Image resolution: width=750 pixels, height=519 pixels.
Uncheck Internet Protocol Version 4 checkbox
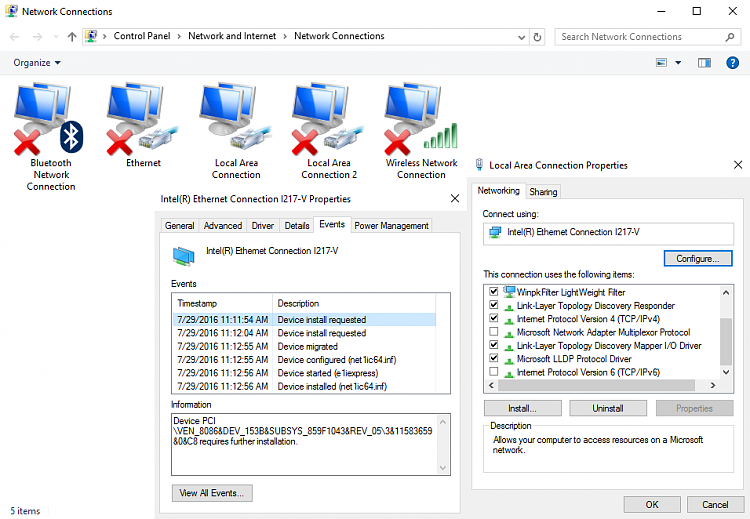pyautogui.click(x=493, y=319)
